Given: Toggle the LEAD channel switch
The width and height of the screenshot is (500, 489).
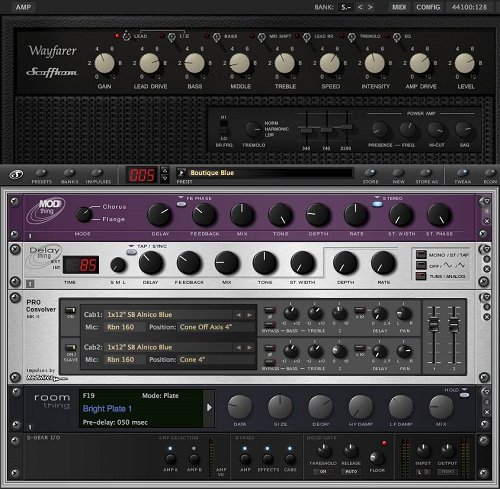Looking at the screenshot, I should [x=126, y=36].
